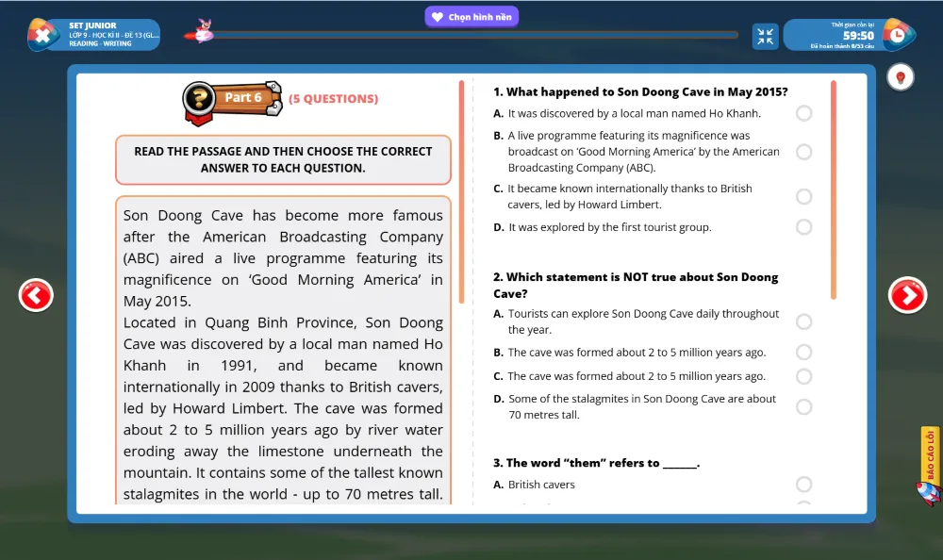Screen dimensions: 943x560
Task: Choose question 1 option B about the ABC broadcast
Action: (803, 152)
